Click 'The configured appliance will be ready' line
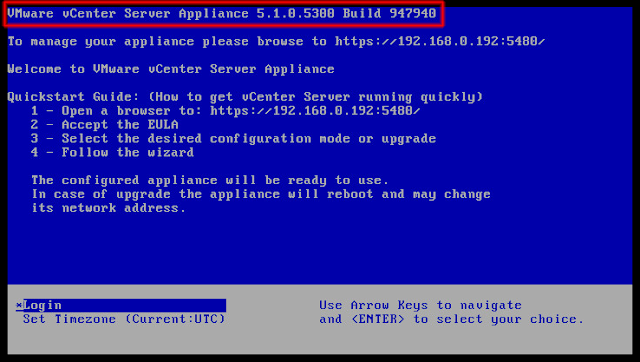This screenshot has height=362, width=640. tap(210, 180)
